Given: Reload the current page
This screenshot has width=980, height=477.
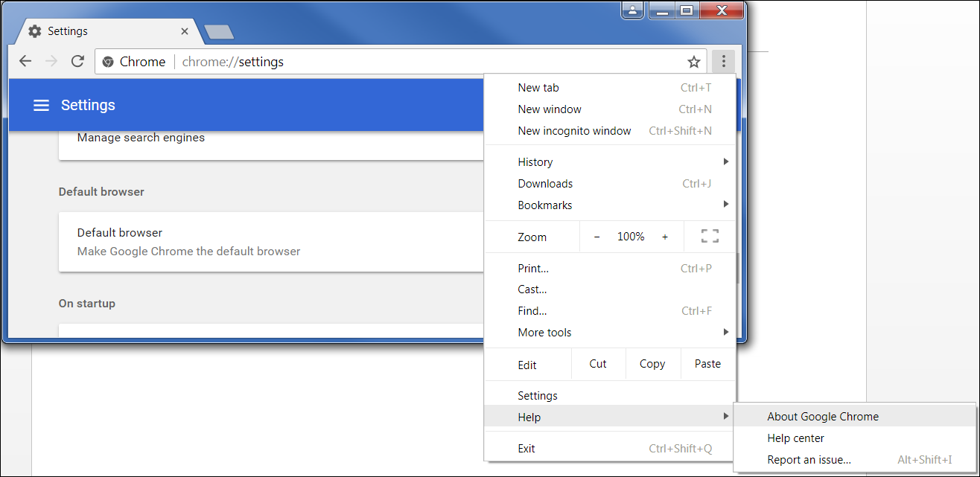Looking at the screenshot, I should point(77,61).
